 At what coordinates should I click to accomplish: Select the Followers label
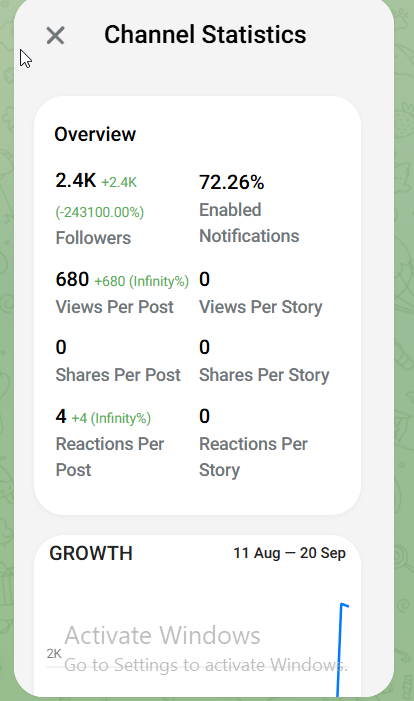[93, 238]
